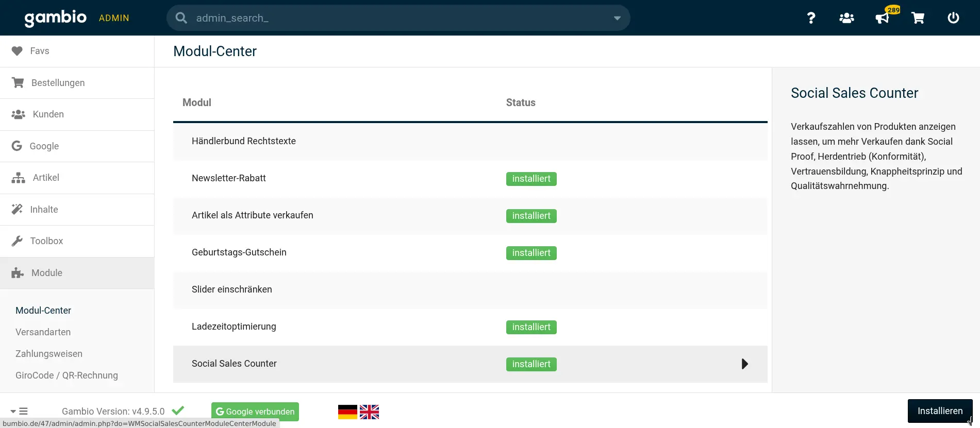The height and width of the screenshot is (428, 980).
Task: Select the Slider einschränken module row
Action: coord(470,290)
